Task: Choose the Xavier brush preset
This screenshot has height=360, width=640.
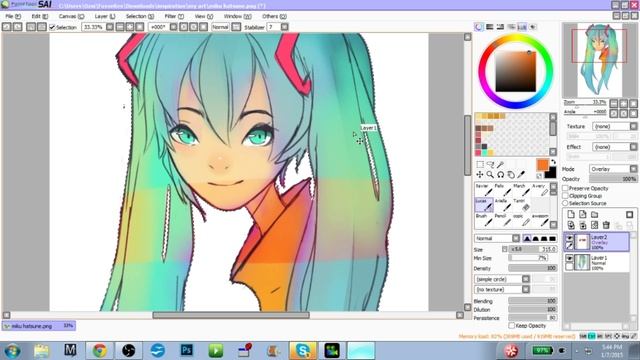Action: point(484,190)
